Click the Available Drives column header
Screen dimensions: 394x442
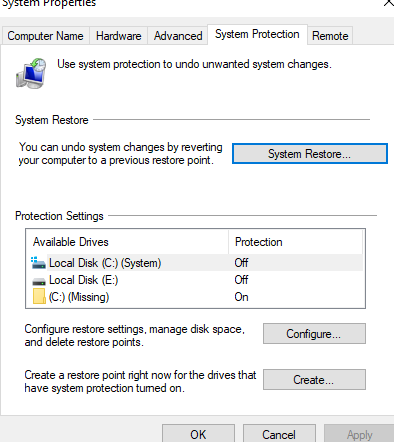click(128, 242)
